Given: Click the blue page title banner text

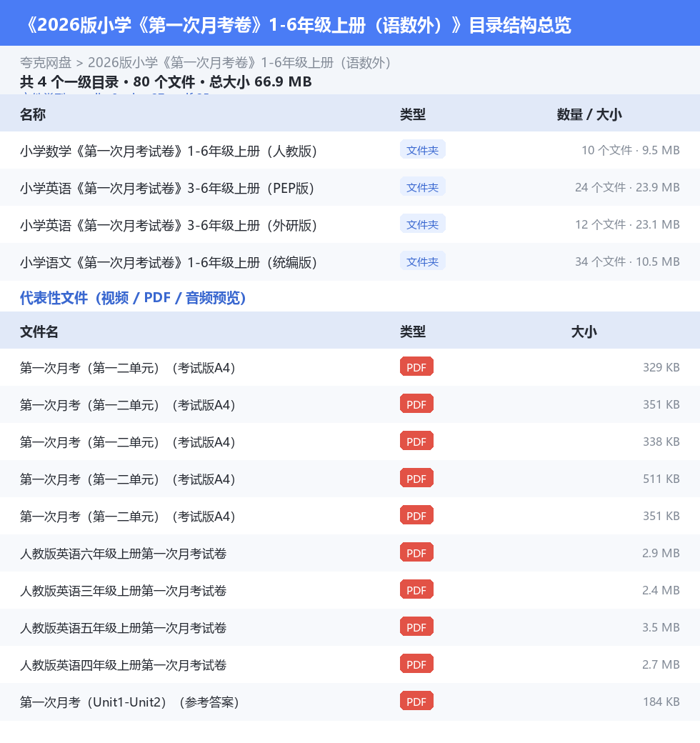Looking at the screenshot, I should pos(299,25).
